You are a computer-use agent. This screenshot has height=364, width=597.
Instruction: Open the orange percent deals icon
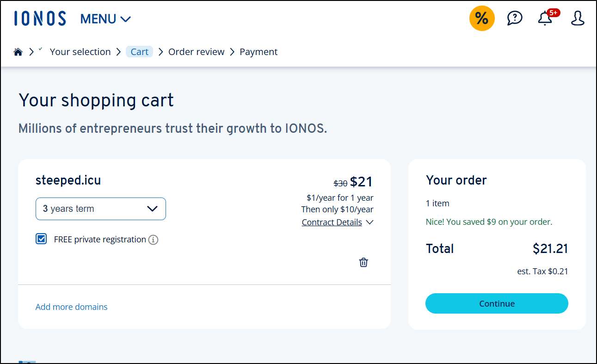[482, 19]
